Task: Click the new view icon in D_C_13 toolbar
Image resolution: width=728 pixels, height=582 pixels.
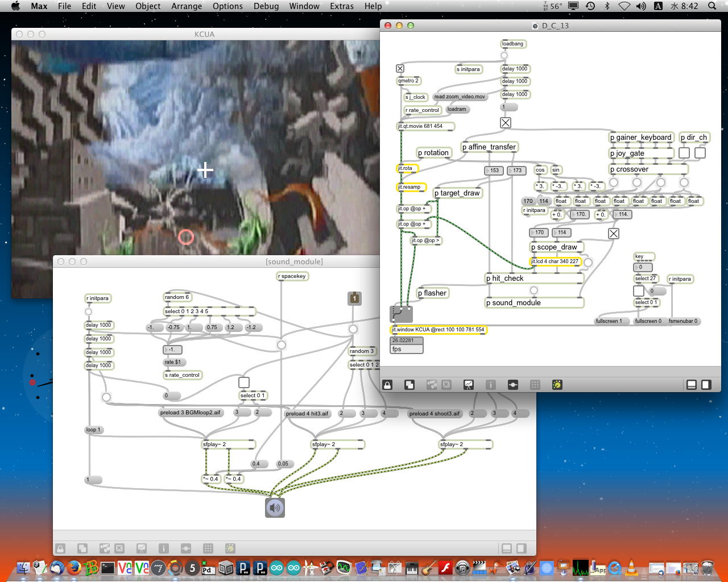Action: pyautogui.click(x=409, y=385)
